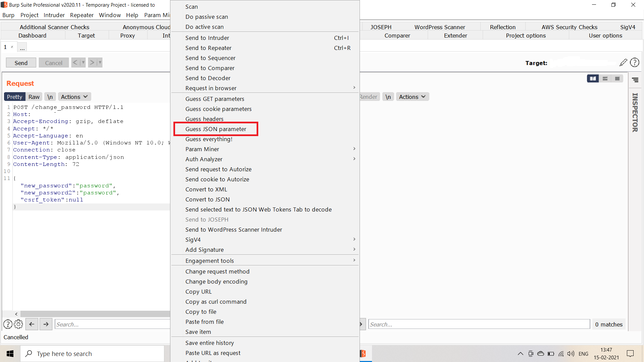Choose Guess JSON parameter menu entry

tap(216, 129)
